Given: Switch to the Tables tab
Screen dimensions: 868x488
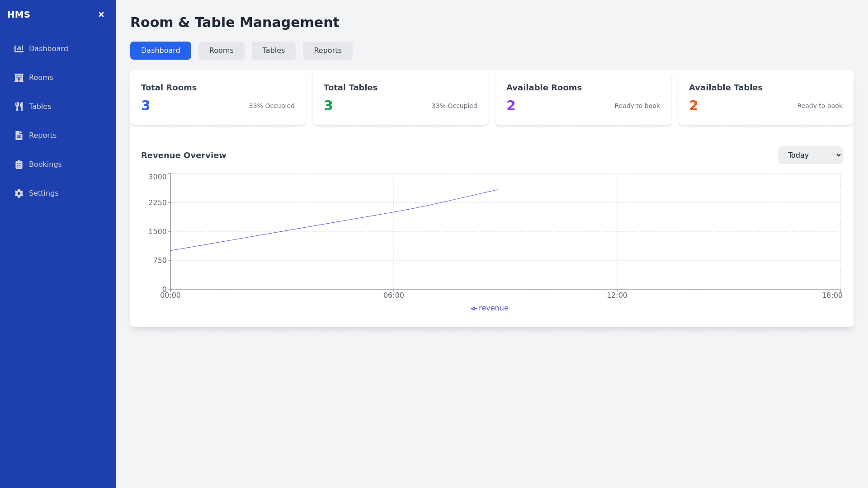Looking at the screenshot, I should tap(274, 51).
